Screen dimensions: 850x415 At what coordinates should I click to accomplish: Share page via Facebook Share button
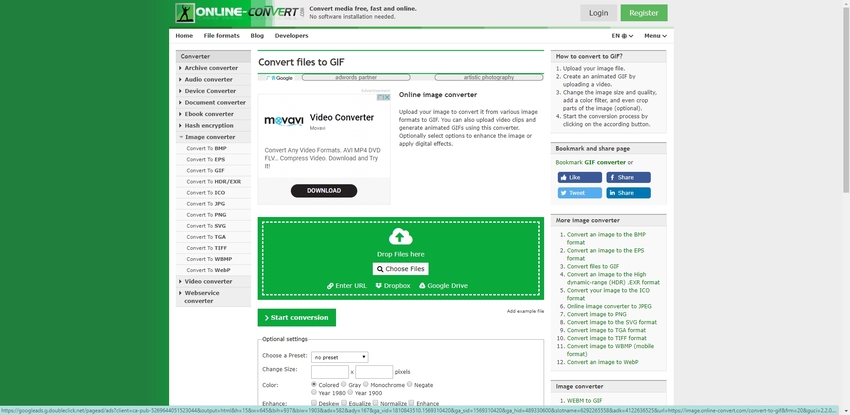pyautogui.click(x=629, y=177)
